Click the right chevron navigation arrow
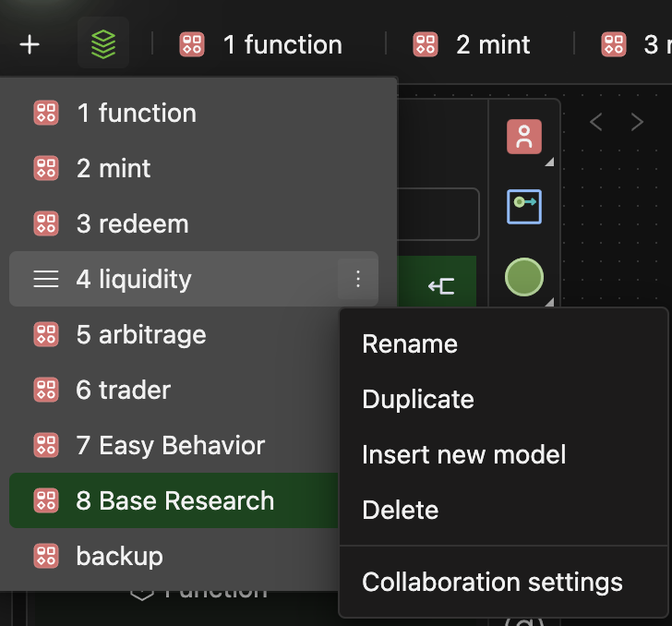The image size is (672, 626). click(637, 122)
